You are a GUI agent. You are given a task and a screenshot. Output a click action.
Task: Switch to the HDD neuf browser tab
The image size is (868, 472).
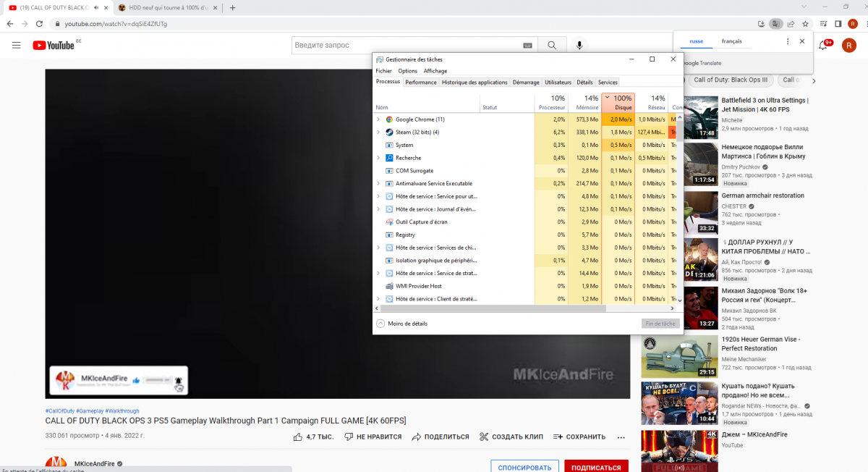click(166, 7)
